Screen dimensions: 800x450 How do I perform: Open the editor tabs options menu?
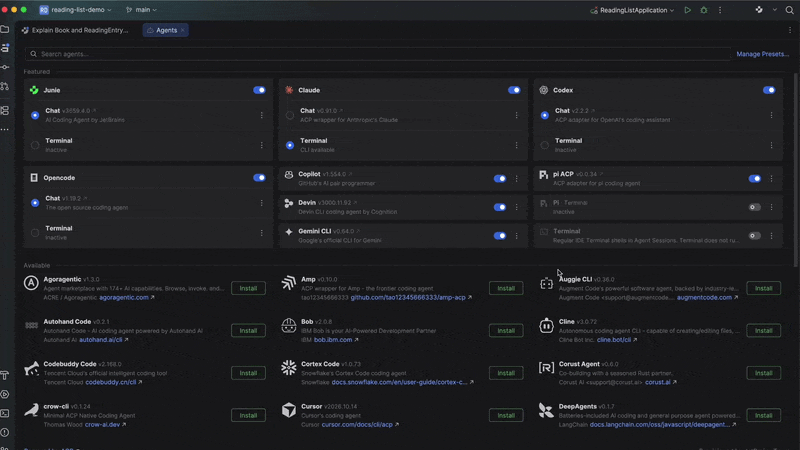[x=790, y=30]
